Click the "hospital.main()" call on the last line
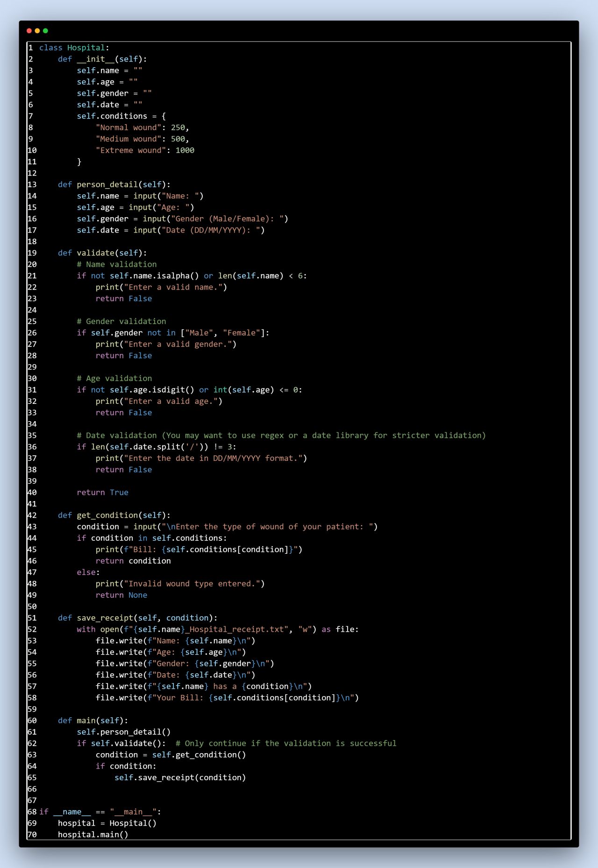 93,834
